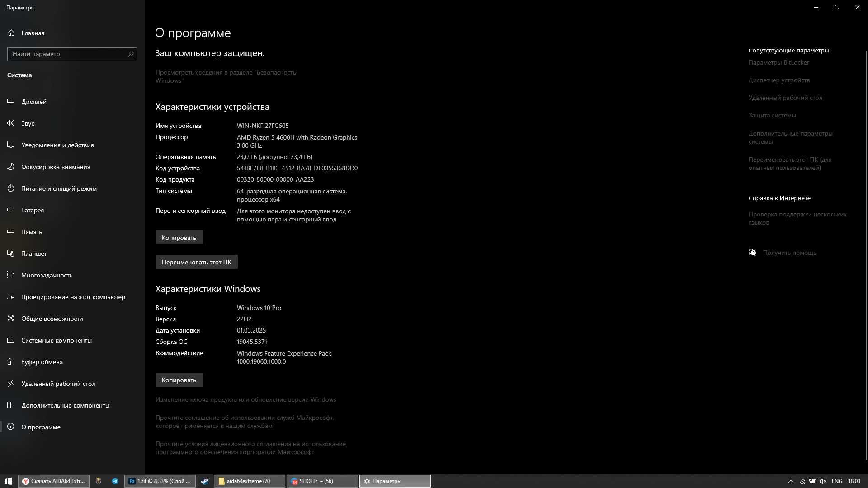Click the 18:03 clock
868x488 pixels.
tap(854, 481)
